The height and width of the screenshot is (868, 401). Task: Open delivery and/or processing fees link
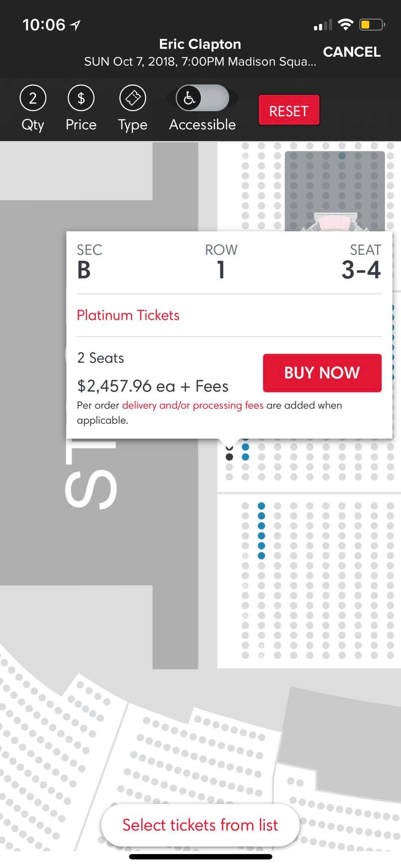click(193, 405)
